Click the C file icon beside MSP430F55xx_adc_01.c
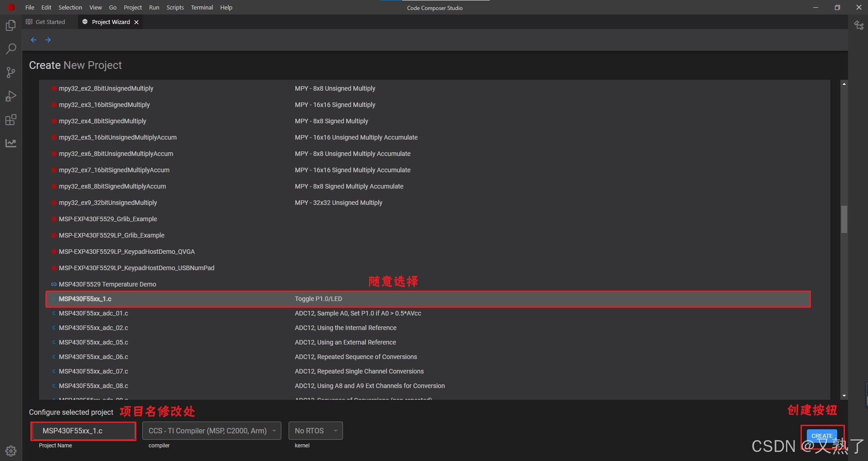 pos(54,313)
